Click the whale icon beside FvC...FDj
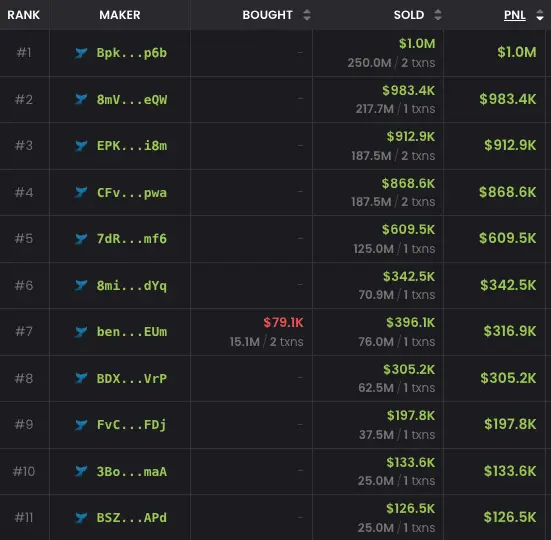Image resolution: width=551 pixels, height=540 pixels. point(81,425)
